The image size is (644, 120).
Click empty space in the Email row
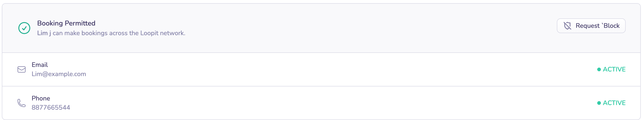coord(325,69)
